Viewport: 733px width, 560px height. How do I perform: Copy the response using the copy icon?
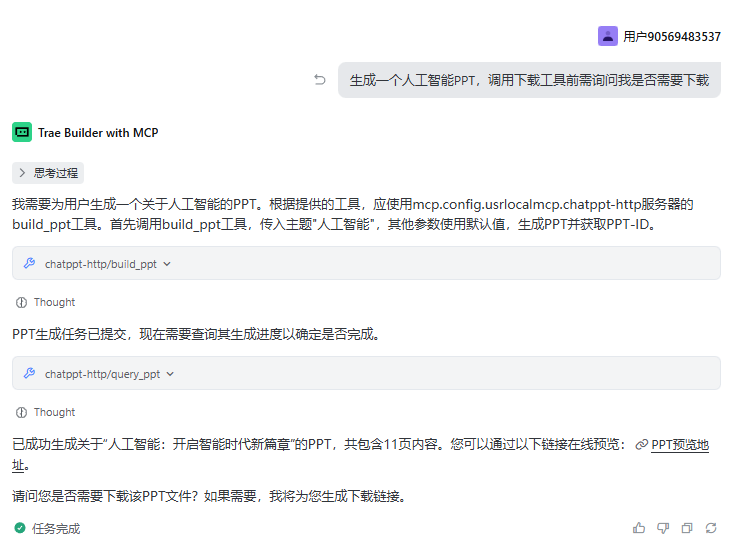point(687,528)
